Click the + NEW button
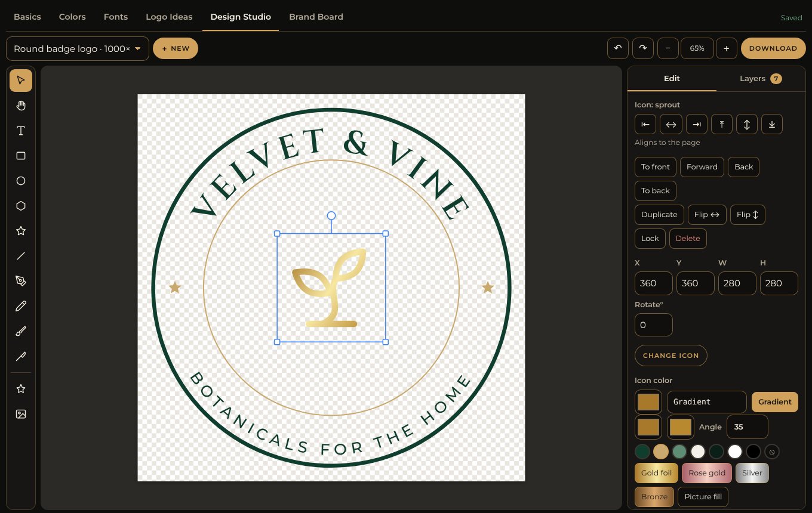Viewport: 812px width, 513px height. 176,48
